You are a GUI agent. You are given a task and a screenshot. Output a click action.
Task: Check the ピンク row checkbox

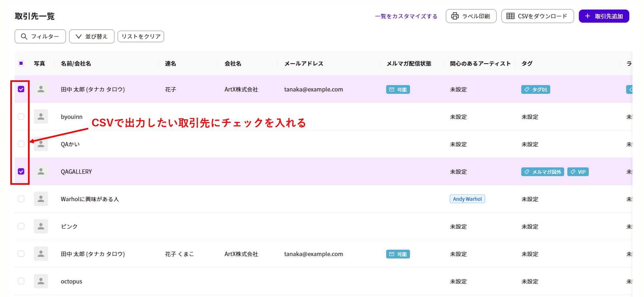(x=21, y=226)
